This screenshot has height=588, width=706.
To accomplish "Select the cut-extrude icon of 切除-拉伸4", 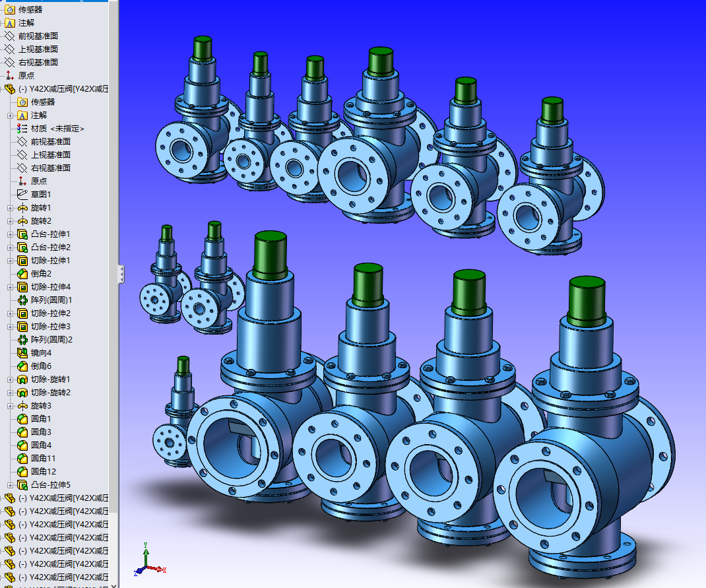I will coord(22,287).
